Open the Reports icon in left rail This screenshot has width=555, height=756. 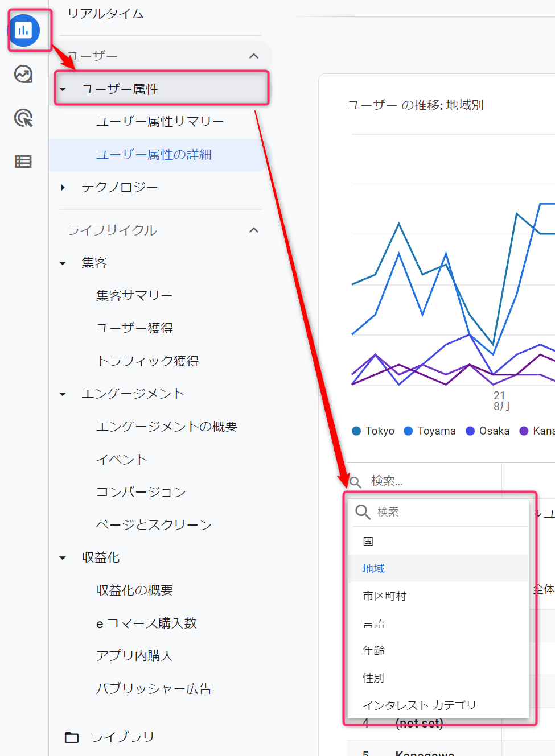click(23, 30)
